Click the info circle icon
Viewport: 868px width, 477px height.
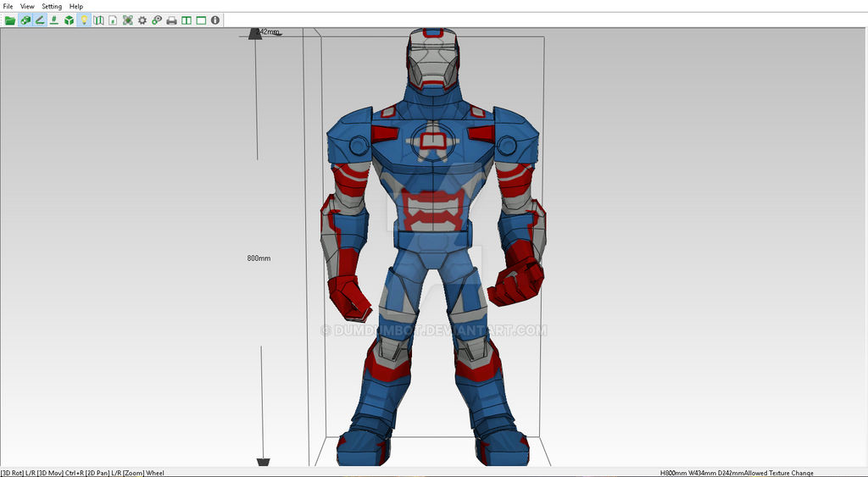pyautogui.click(x=215, y=20)
